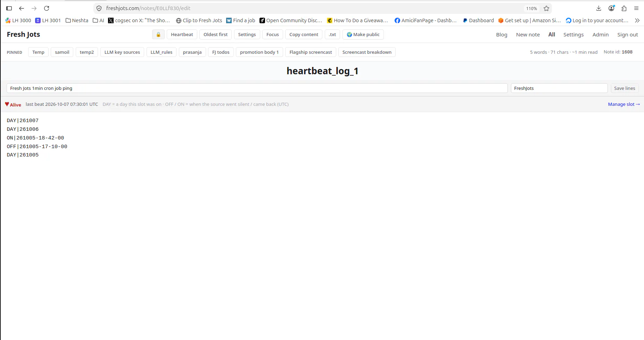Open the Manage slot link

point(624,104)
